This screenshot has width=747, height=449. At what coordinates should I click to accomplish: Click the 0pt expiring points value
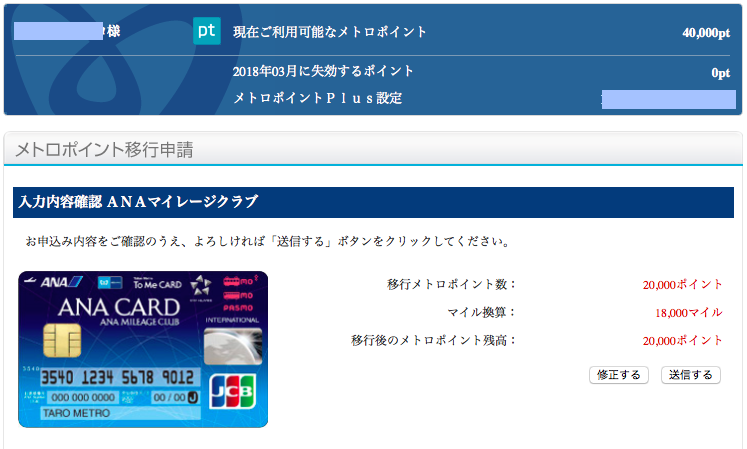[720, 72]
